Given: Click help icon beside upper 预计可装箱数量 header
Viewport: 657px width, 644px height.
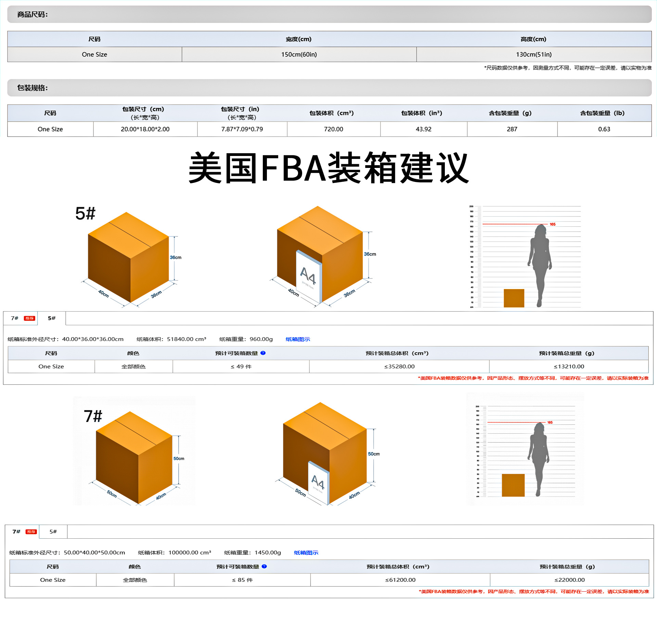Looking at the screenshot, I should tap(263, 353).
